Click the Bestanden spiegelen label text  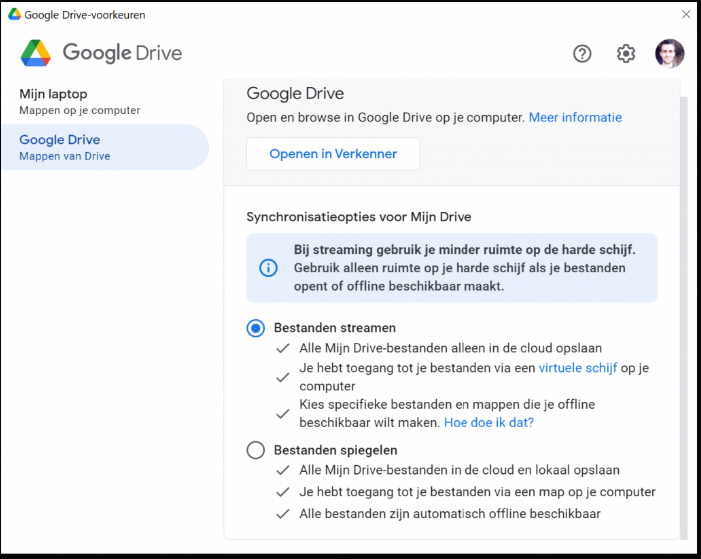[335, 451]
